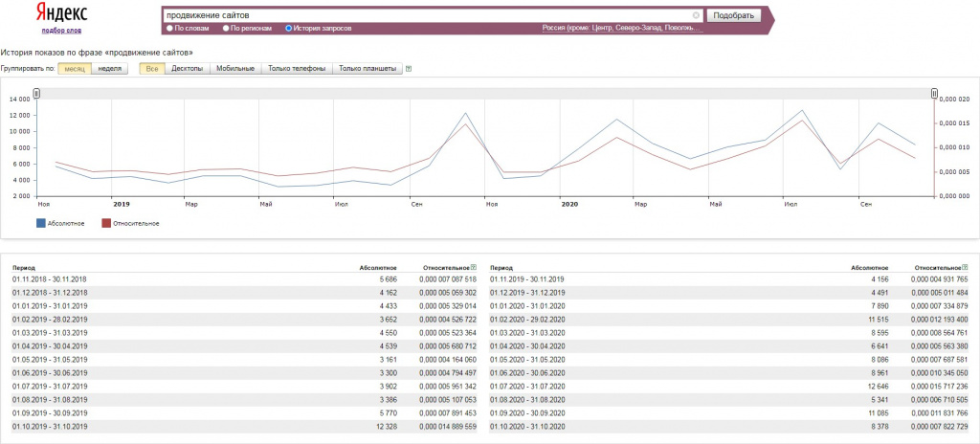Click the 2019 label on chart axis
This screenshot has width=980, height=444.
tap(121, 204)
